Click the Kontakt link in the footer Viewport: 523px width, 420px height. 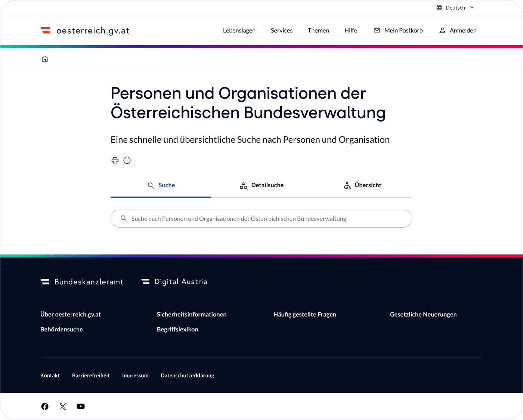tap(50, 375)
